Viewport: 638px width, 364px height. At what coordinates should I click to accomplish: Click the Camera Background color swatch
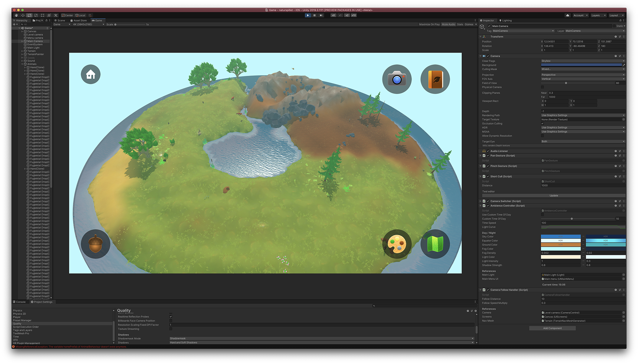(581, 65)
